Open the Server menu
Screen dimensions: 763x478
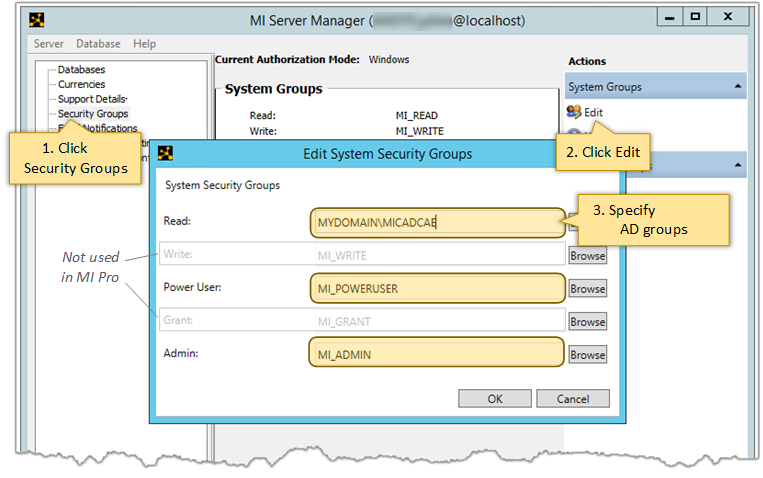[48, 44]
